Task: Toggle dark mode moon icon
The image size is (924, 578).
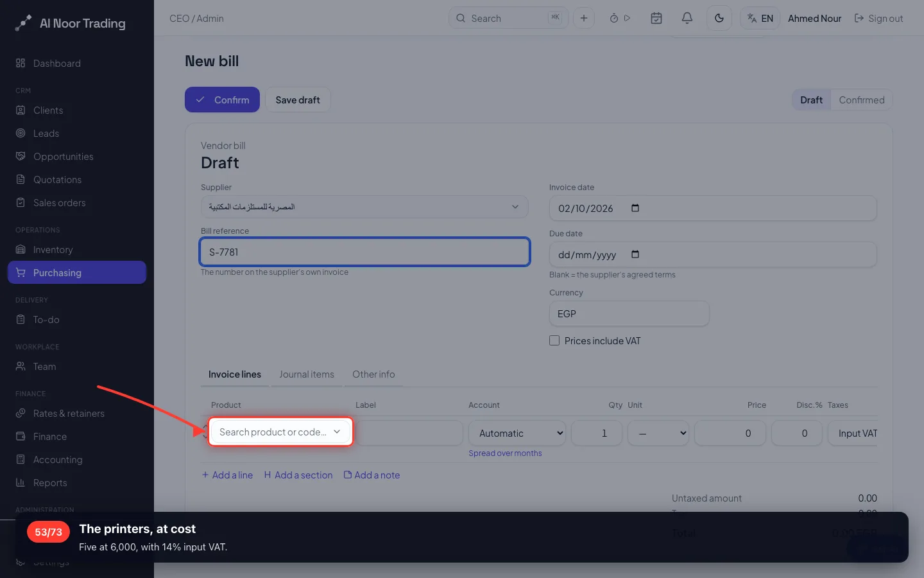Action: (x=719, y=18)
